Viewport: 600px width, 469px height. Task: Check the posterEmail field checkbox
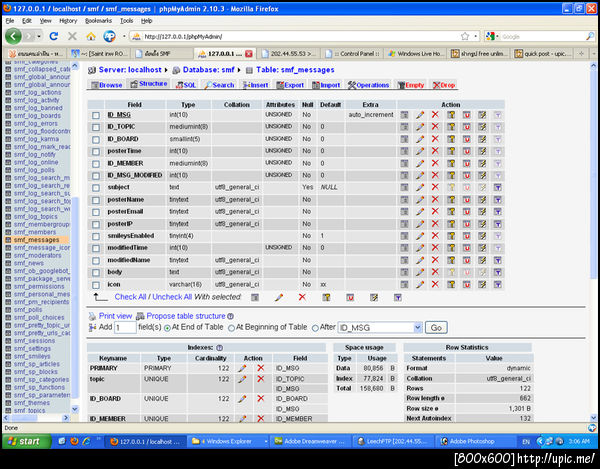(96, 212)
